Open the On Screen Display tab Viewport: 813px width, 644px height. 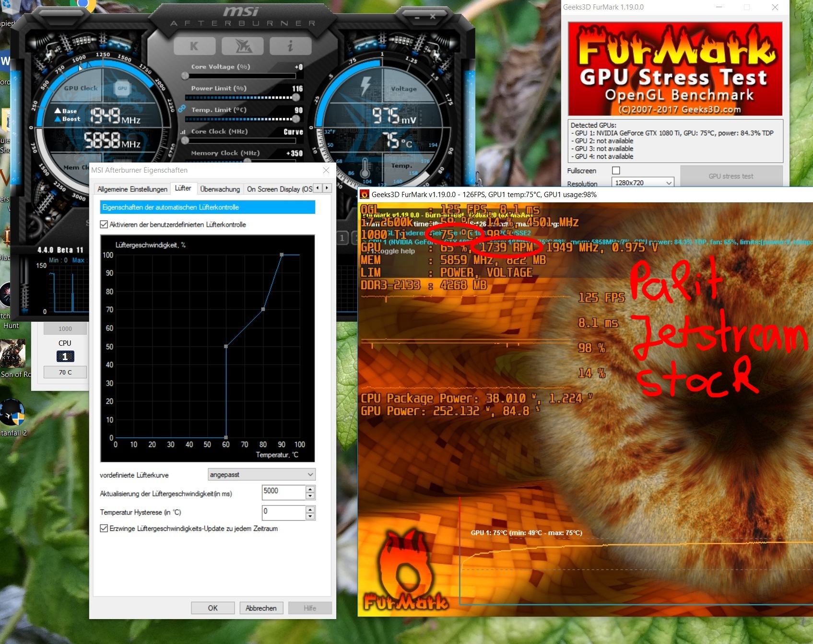[x=280, y=189]
